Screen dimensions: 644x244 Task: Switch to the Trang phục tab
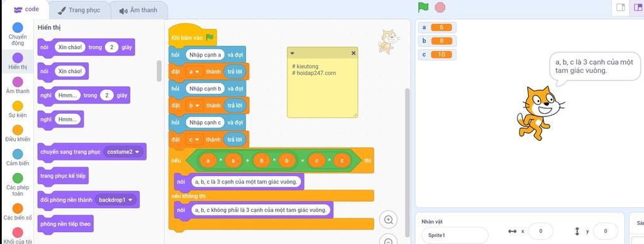pos(79,10)
